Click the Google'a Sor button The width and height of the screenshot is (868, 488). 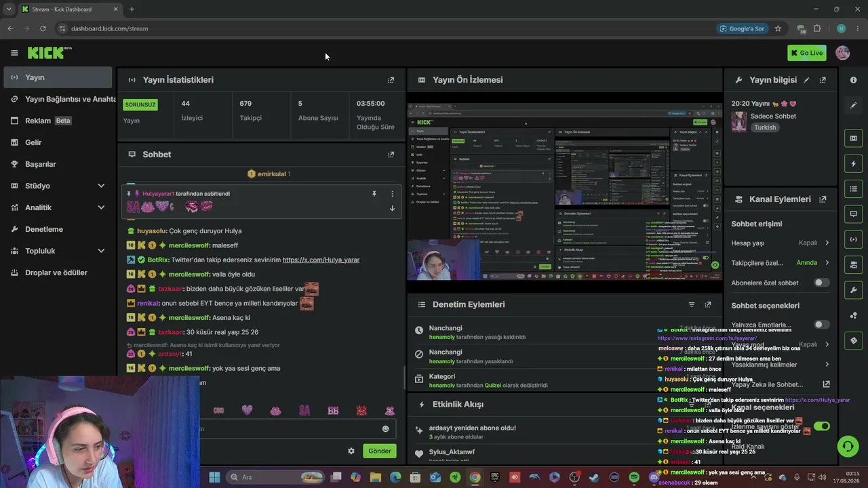(x=743, y=28)
